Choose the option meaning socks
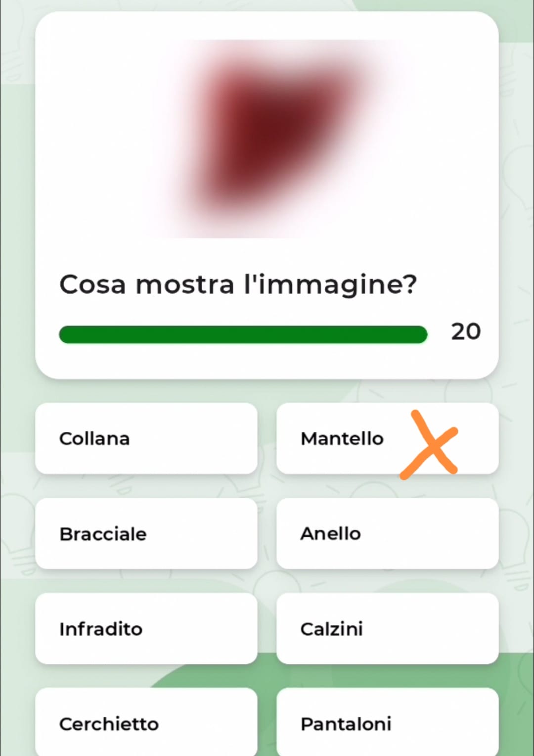This screenshot has height=756, width=534. tap(387, 629)
